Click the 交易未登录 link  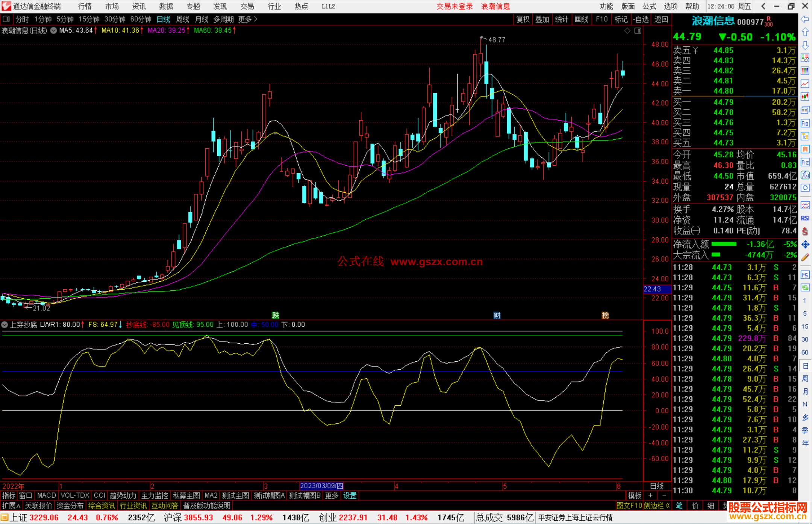pos(454,6)
